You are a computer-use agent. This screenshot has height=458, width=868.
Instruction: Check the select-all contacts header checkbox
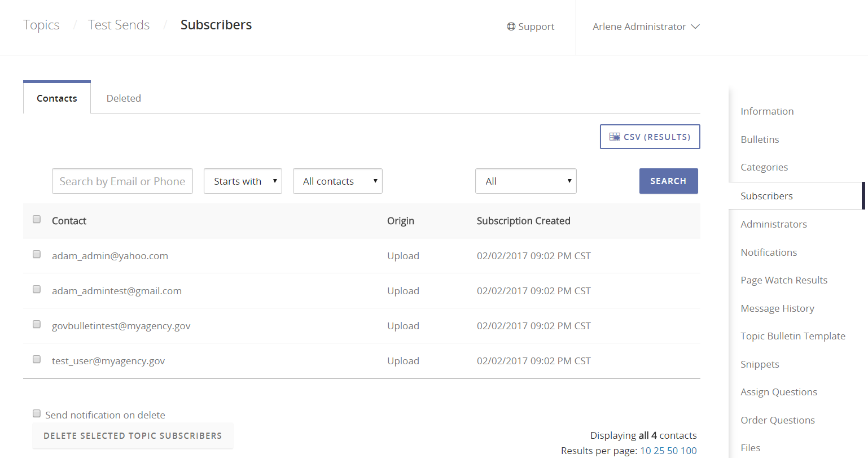(x=37, y=219)
